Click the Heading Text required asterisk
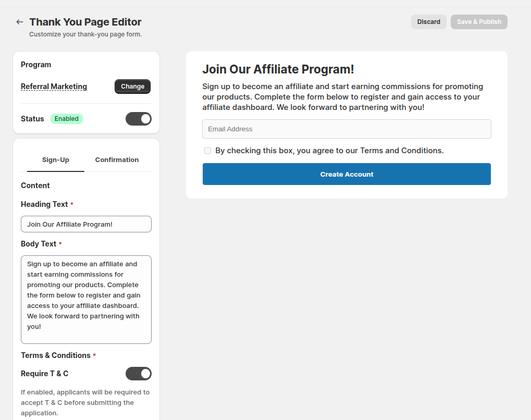 coord(72,204)
